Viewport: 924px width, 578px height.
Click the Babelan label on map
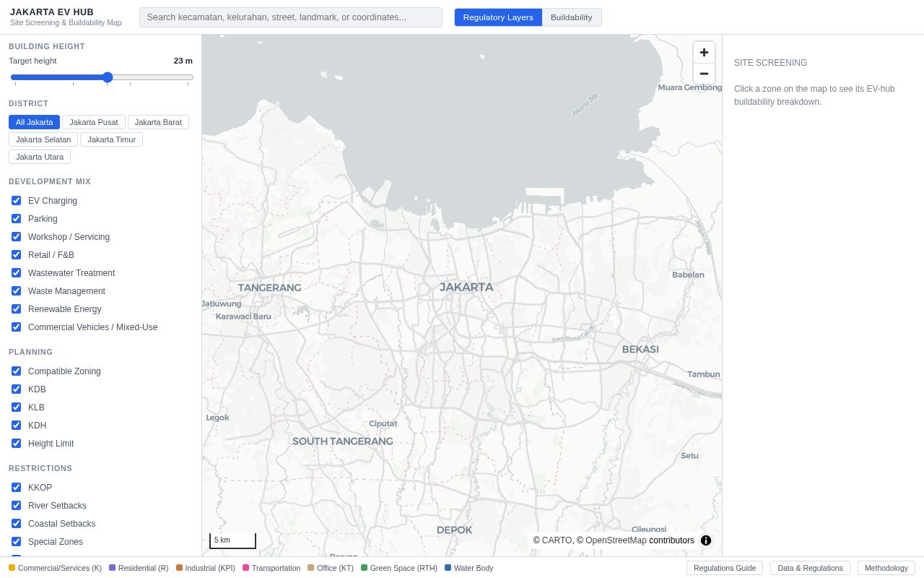688,275
